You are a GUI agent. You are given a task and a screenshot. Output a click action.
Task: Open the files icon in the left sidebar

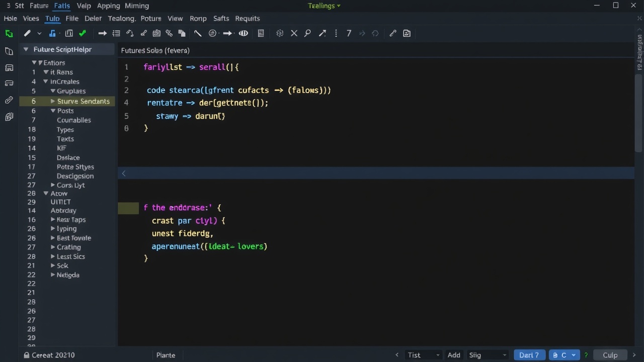[9, 51]
